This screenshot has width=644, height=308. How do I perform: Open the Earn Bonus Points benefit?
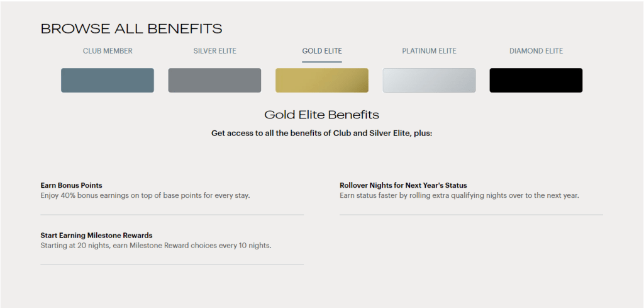71,185
